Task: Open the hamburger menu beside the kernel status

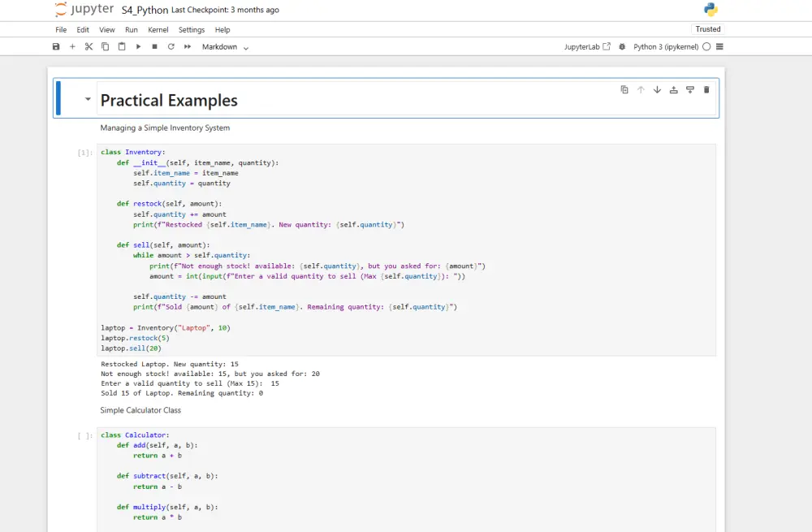Action: pos(719,46)
